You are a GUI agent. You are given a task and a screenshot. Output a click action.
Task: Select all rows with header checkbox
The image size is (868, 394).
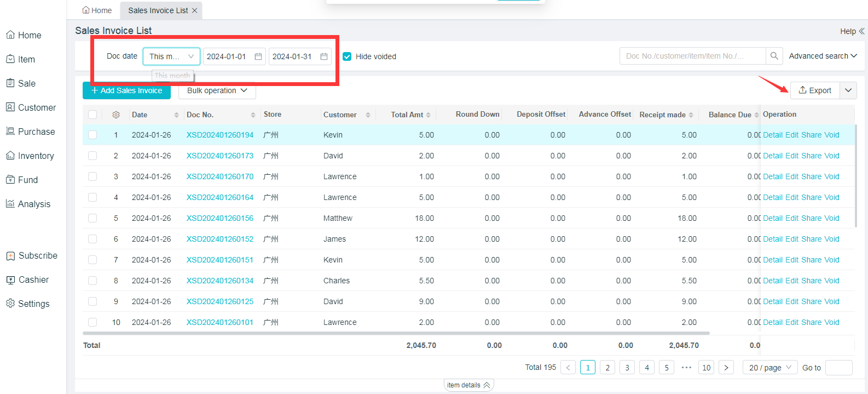(x=92, y=115)
